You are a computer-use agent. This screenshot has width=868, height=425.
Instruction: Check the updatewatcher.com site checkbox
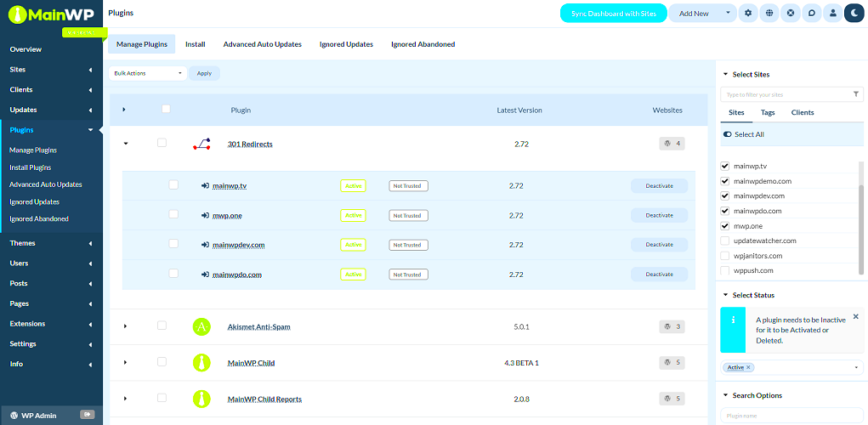[724, 241]
